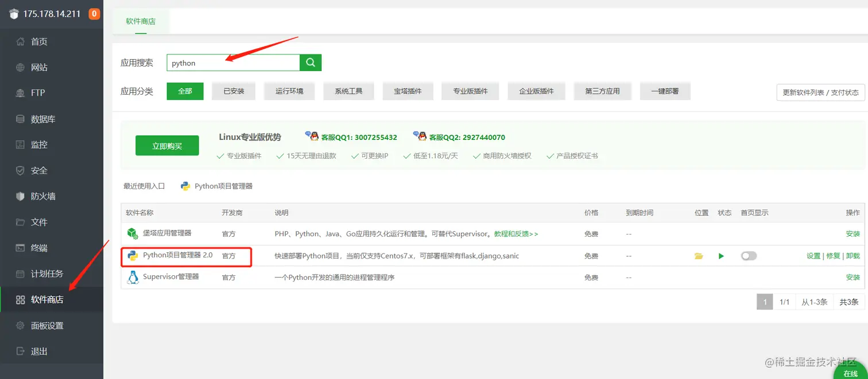Toggle 首页显示 switch for Python项目管理器
This screenshot has height=379, width=868.
[x=749, y=256]
